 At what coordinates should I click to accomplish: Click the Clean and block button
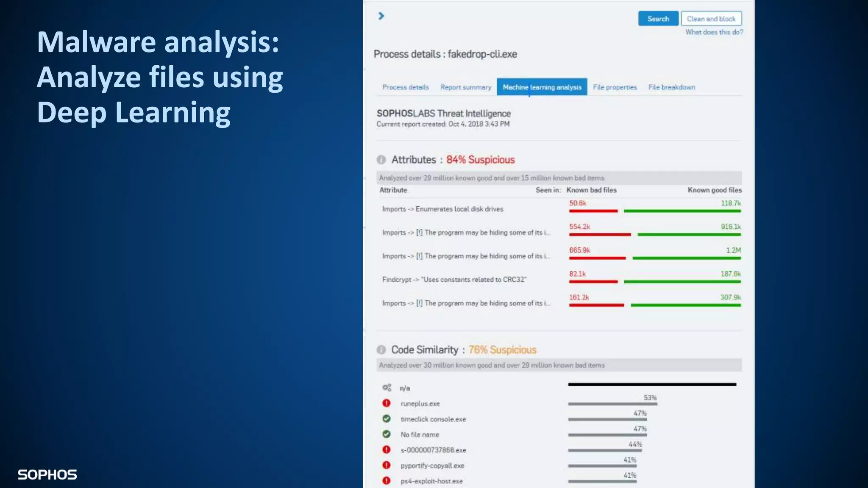point(711,19)
